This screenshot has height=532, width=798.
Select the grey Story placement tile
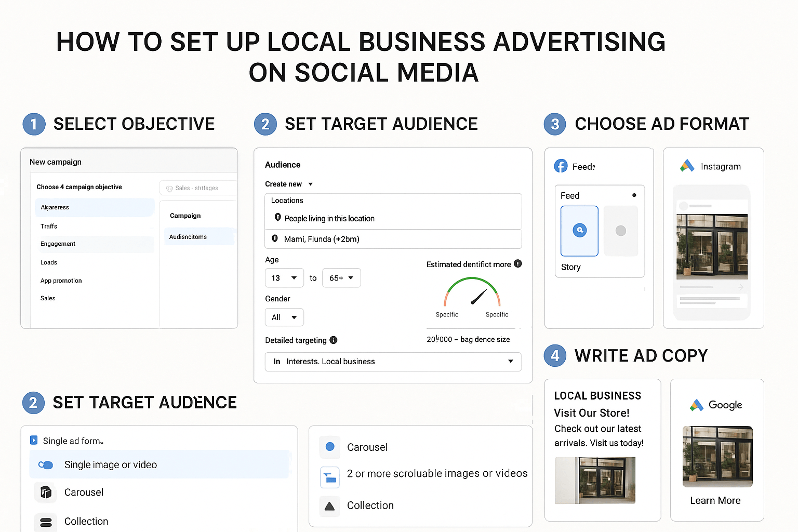tap(621, 231)
